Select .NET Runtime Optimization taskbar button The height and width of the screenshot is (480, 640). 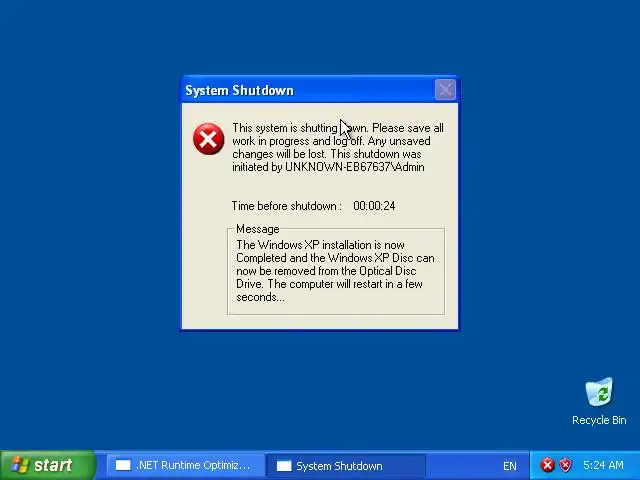coord(184,465)
